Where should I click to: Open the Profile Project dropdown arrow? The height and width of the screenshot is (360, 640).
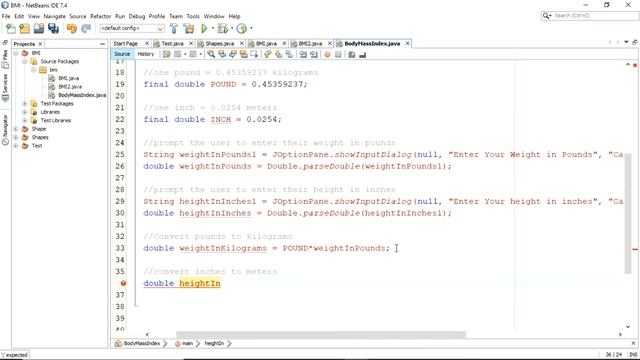point(251,28)
